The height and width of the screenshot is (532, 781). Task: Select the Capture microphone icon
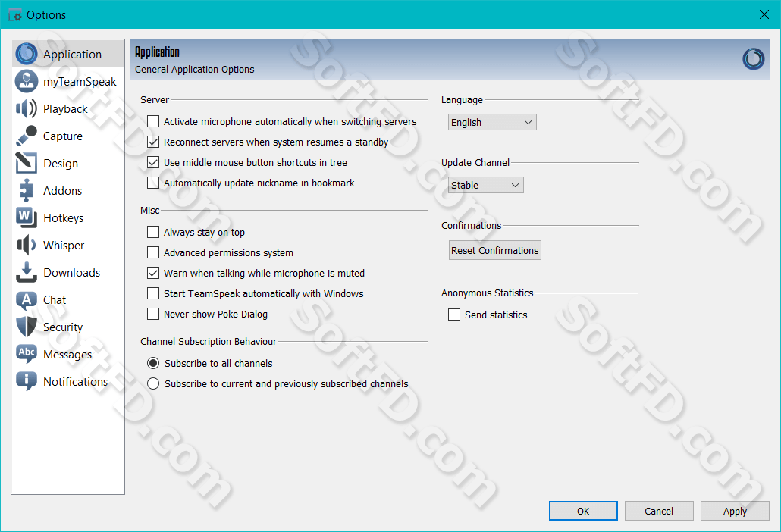coord(27,136)
